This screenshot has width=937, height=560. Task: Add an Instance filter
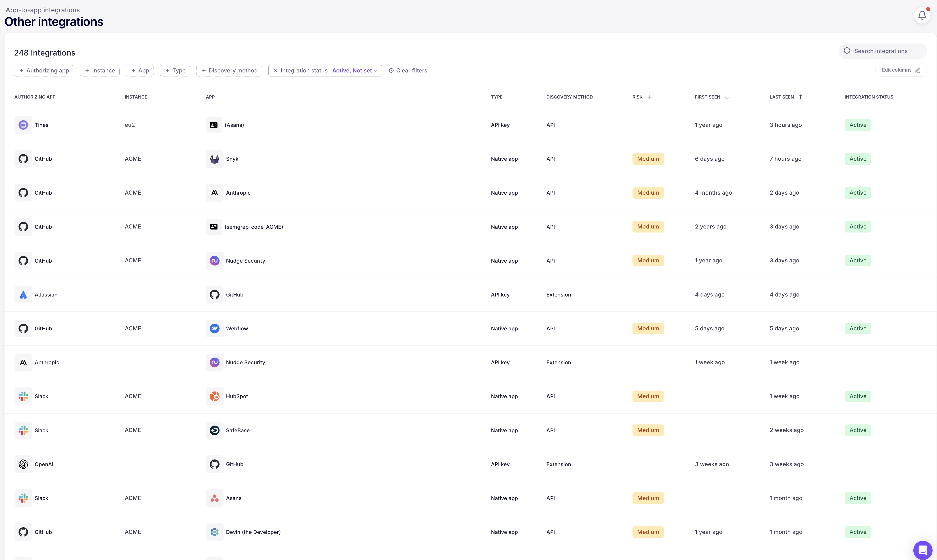pyautogui.click(x=100, y=71)
